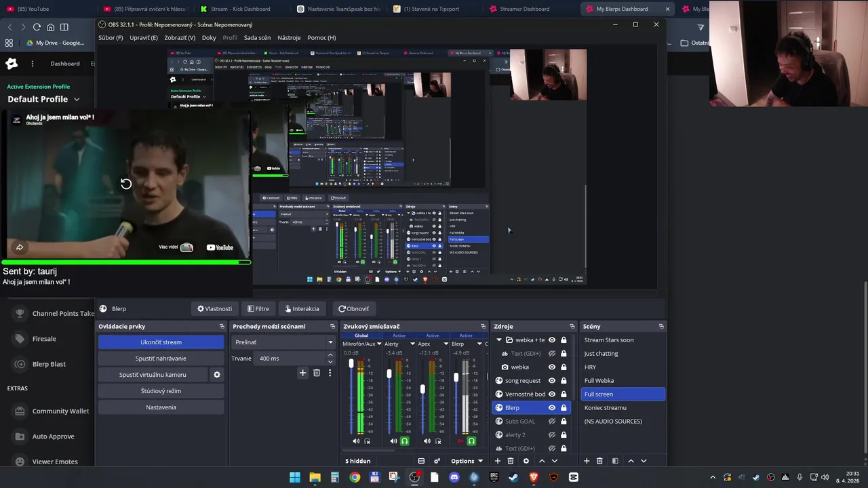Viewport: 868px width, 488px height.
Task: Hide the webka source
Action: pos(552,367)
